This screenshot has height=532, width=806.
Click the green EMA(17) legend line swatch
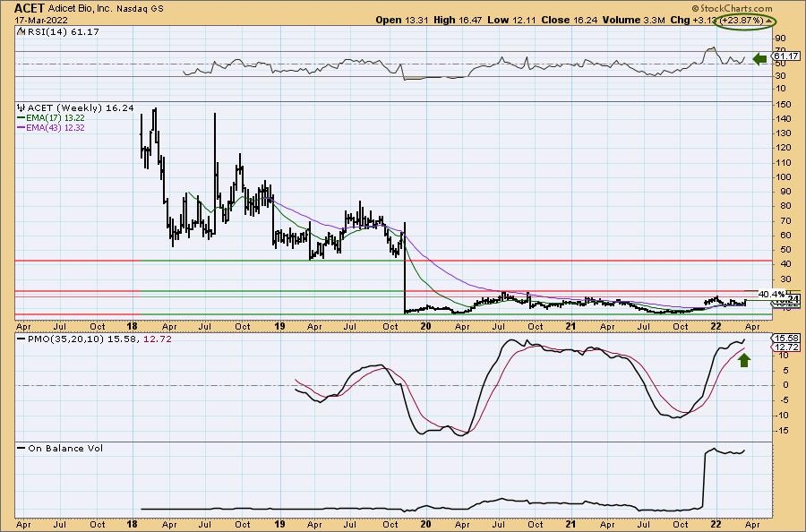[21, 117]
